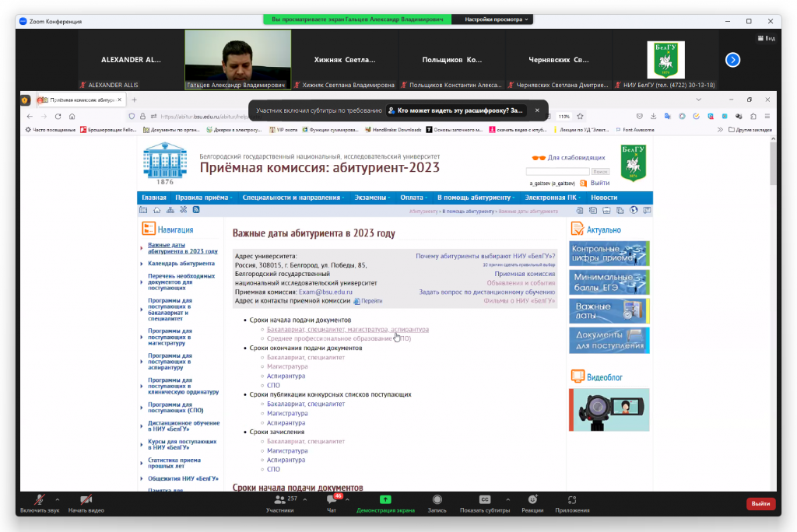Toggle Показать субтитры captions button

click(484, 503)
